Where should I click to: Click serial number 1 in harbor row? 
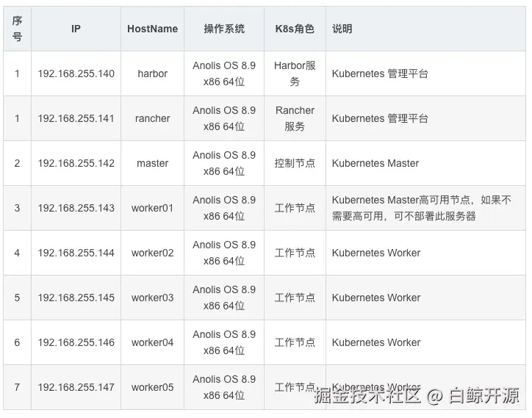[x=17, y=73]
